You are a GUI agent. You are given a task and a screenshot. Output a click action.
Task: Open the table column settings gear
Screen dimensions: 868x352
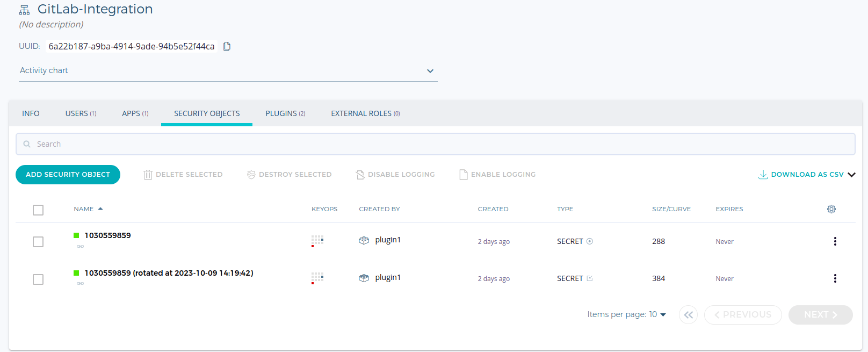(x=831, y=209)
